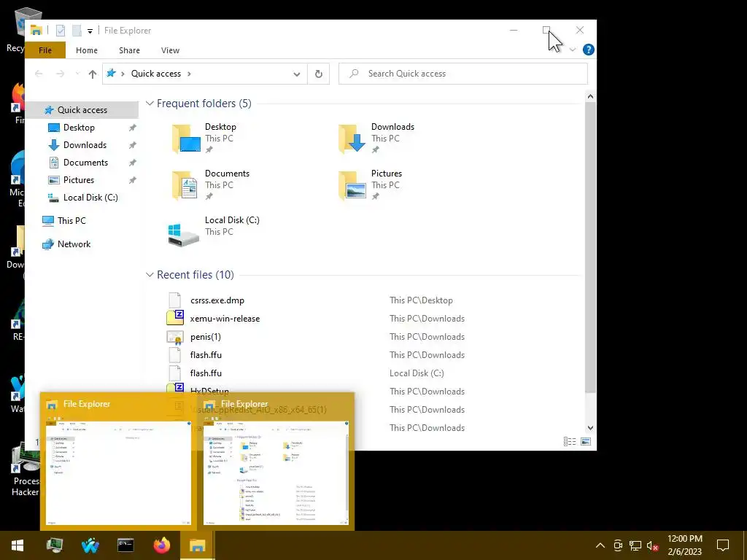Click the Properties quick access toolbar icon

(61, 31)
